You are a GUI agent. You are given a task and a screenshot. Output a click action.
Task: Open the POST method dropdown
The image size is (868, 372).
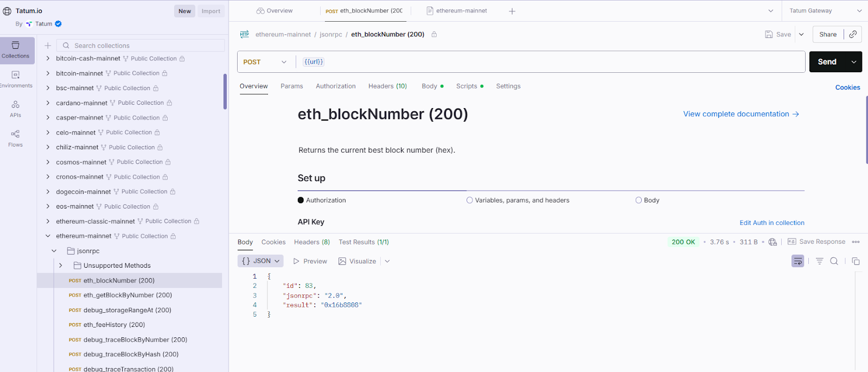coord(265,62)
